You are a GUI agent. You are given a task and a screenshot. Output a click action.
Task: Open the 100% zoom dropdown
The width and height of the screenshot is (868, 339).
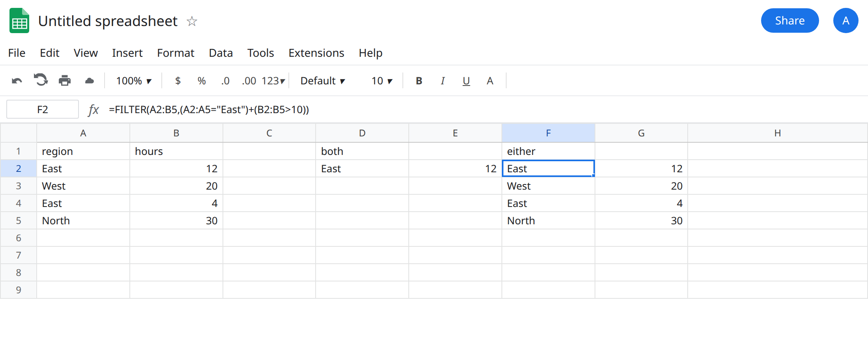[134, 81]
